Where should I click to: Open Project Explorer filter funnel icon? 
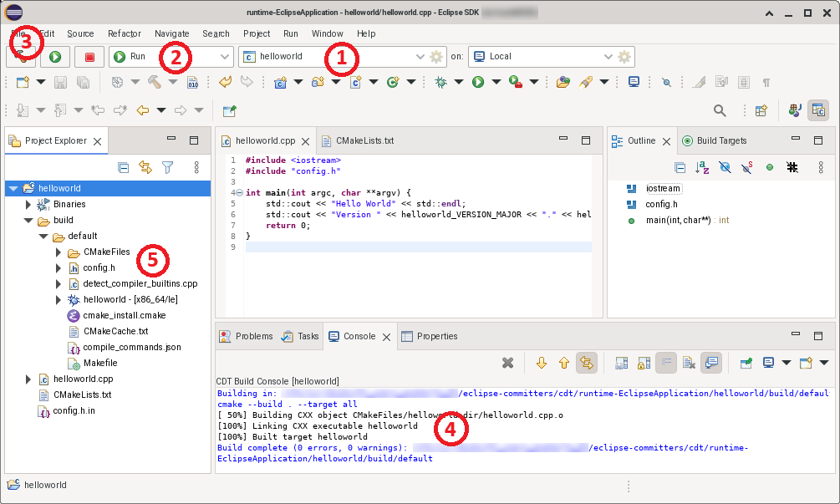pyautogui.click(x=168, y=168)
